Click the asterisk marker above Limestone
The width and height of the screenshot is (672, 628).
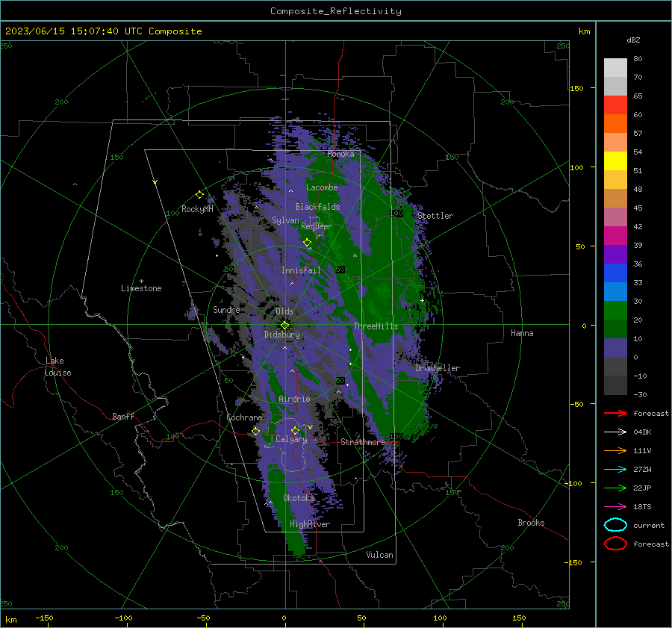click(x=141, y=282)
